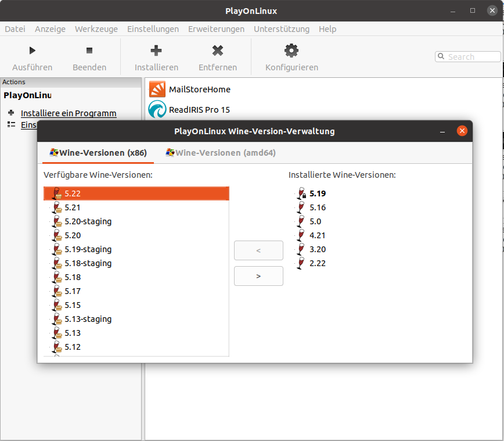Open Konfigurieren gear icon
504x441 pixels.
(x=291, y=51)
